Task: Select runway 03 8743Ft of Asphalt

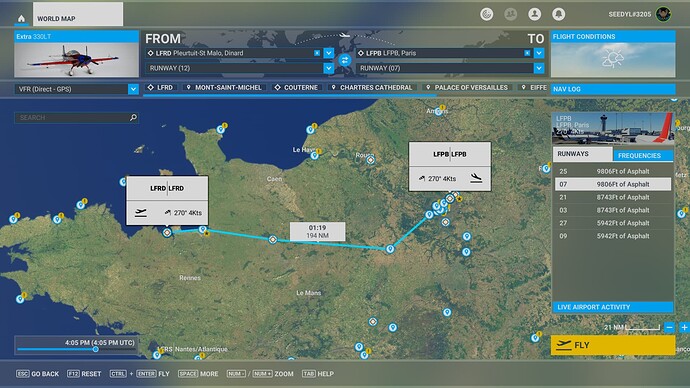Action: (x=613, y=210)
